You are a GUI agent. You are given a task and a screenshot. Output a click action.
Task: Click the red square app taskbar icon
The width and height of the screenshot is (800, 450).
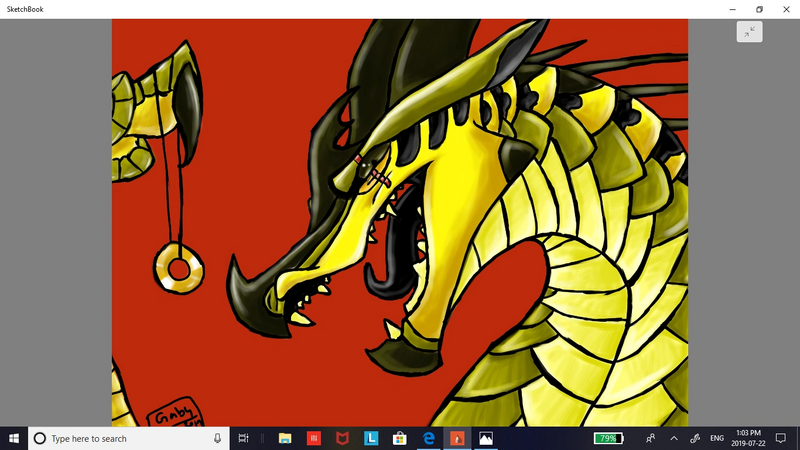314,438
